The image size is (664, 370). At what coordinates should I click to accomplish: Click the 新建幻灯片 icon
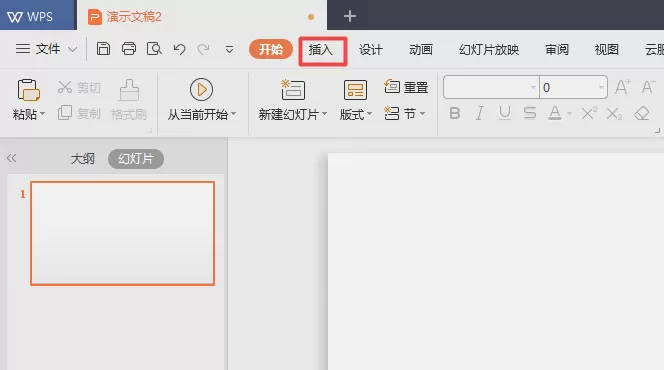[x=293, y=90]
